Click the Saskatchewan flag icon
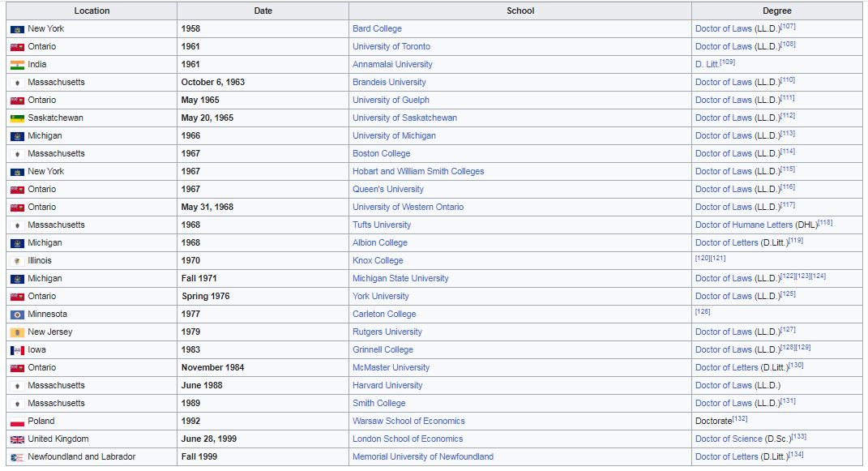 17,118
